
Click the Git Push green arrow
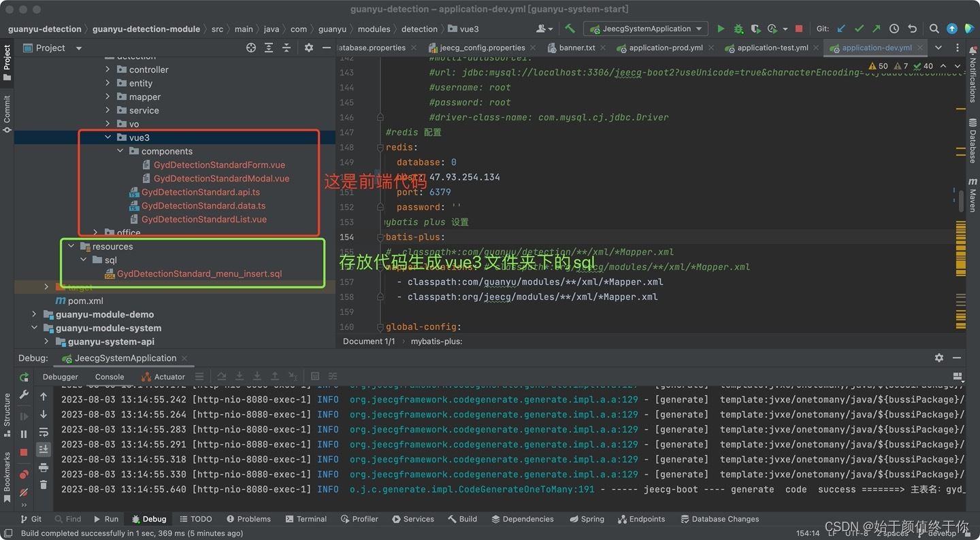tap(877, 29)
